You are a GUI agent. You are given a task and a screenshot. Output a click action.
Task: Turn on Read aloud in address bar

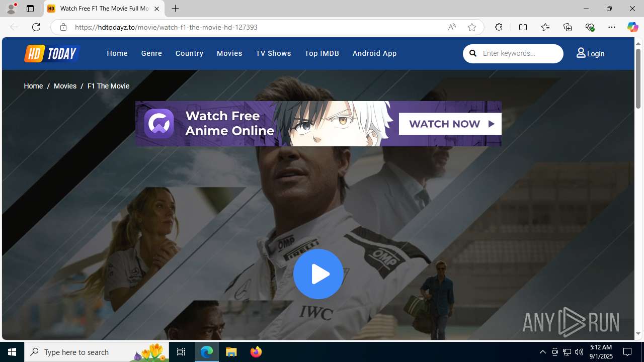452,27
